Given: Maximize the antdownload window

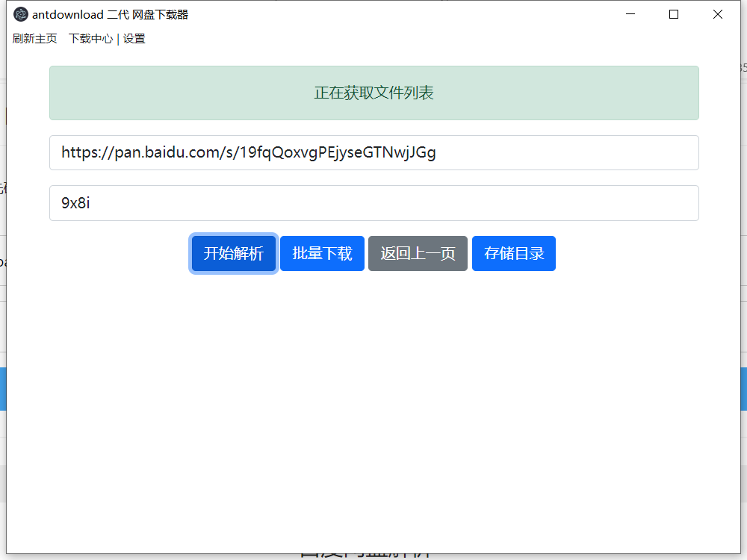Looking at the screenshot, I should coord(674,14).
